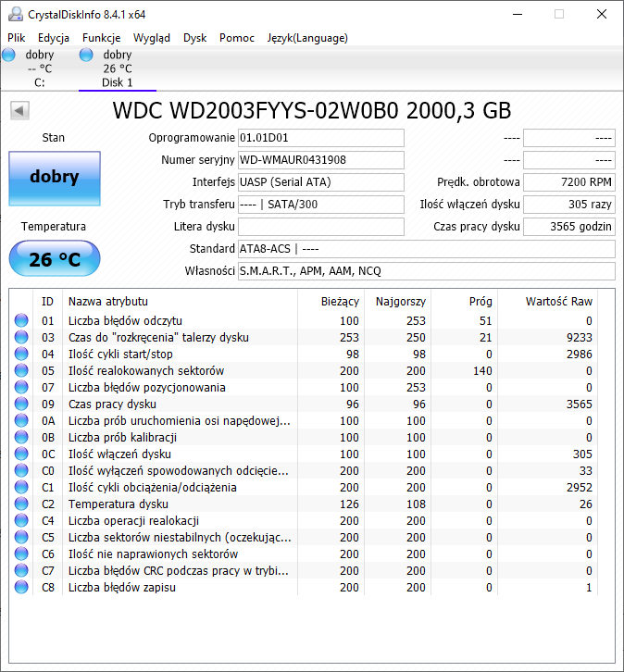
Task: Click status icon for attribute 03
Action: click(21, 337)
